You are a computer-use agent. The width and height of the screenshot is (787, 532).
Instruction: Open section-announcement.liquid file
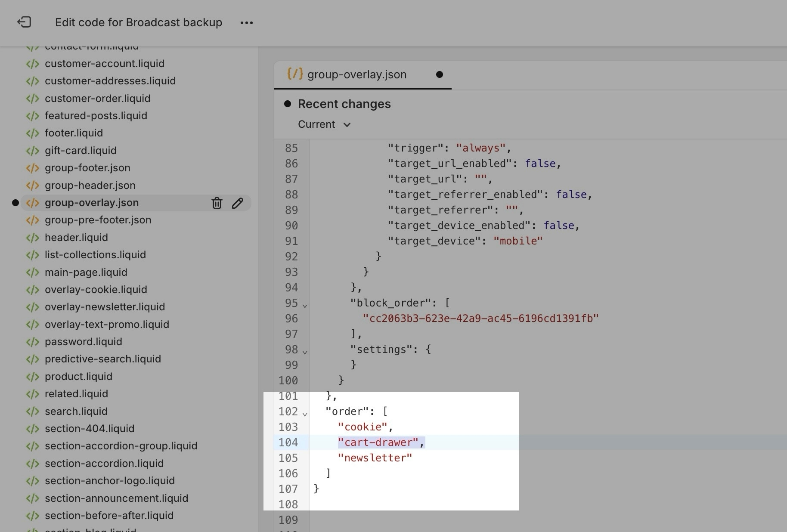(116, 498)
